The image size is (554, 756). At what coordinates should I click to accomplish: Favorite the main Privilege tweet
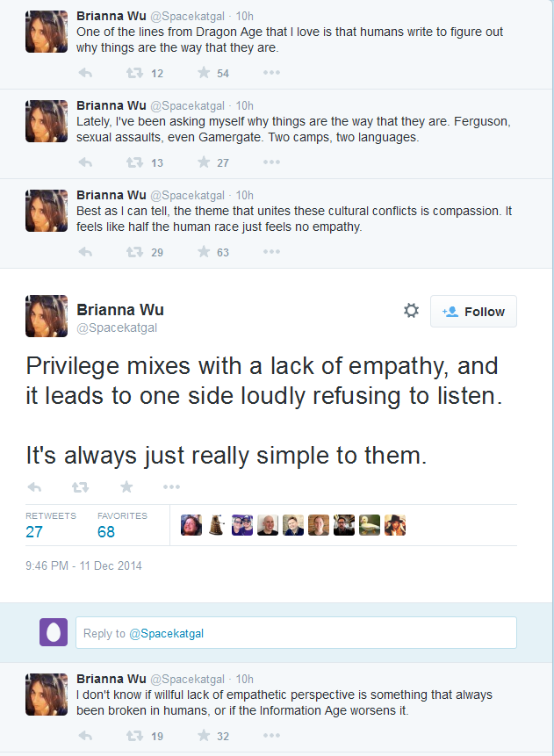[126, 486]
